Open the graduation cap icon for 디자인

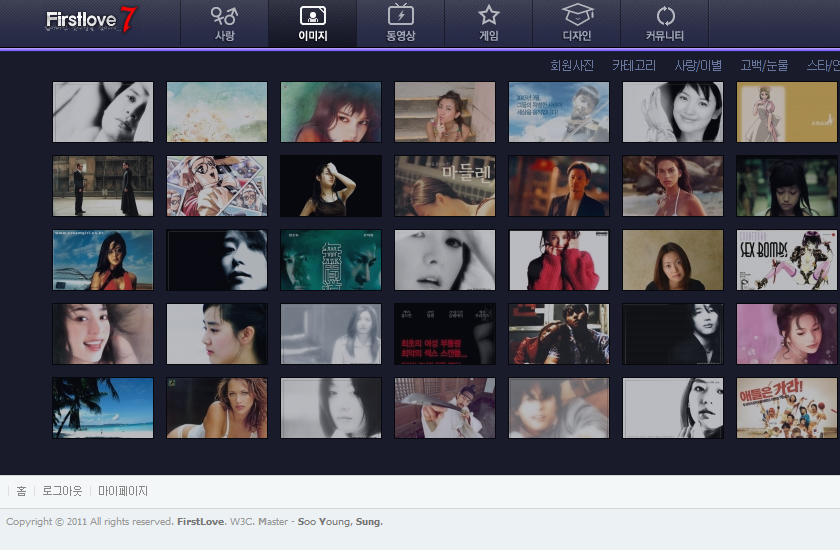click(x=577, y=16)
